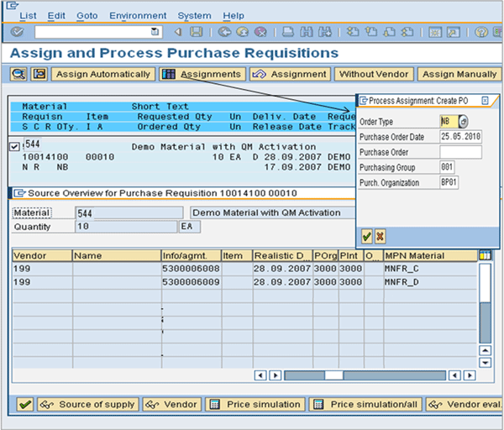
Task: Click the Next Page icon
Action: 389,32
